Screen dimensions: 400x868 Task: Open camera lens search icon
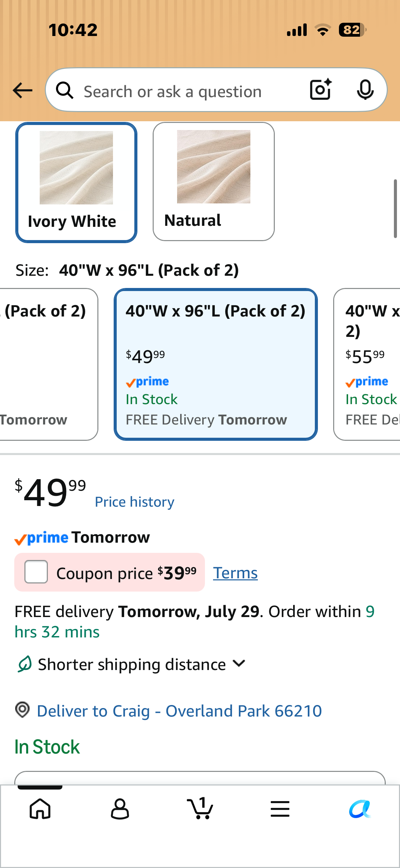[321, 90]
